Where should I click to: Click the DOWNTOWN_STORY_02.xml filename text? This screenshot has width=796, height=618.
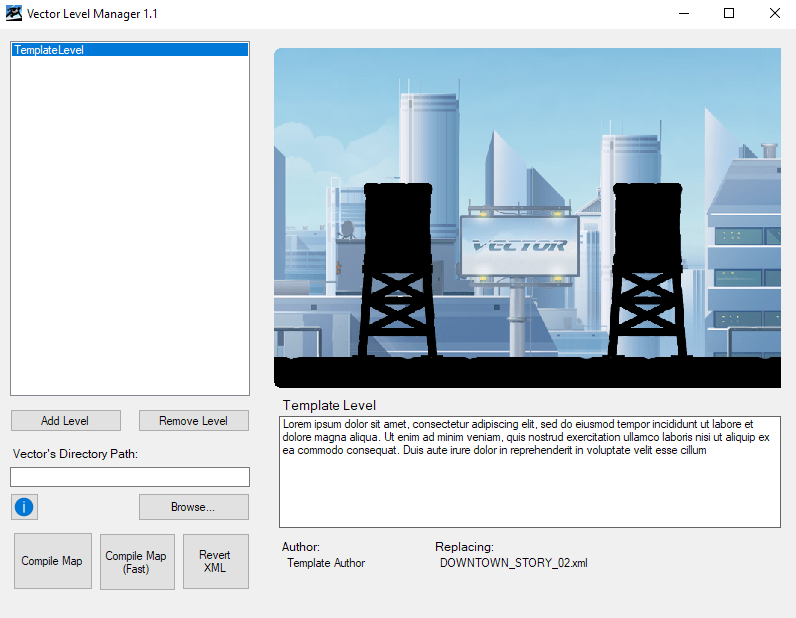coord(513,563)
